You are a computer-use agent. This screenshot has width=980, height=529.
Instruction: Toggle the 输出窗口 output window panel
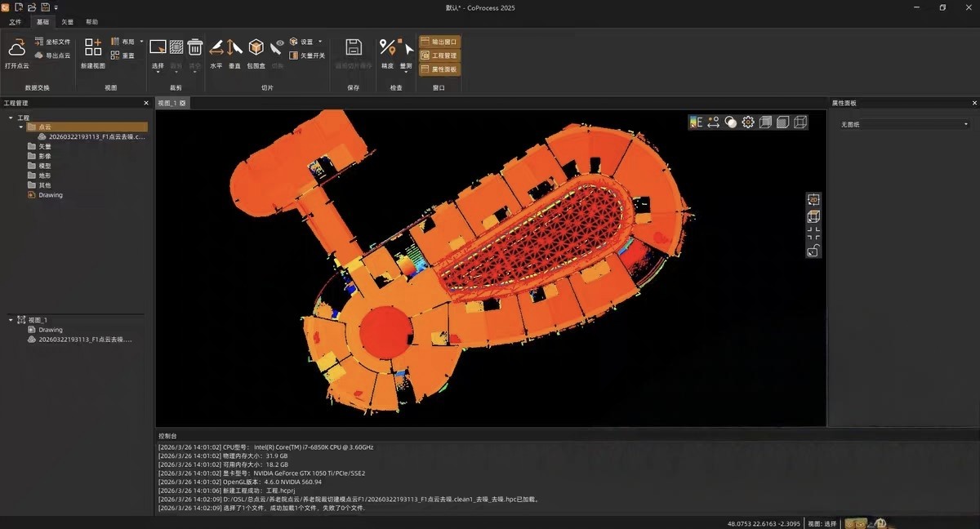point(439,42)
